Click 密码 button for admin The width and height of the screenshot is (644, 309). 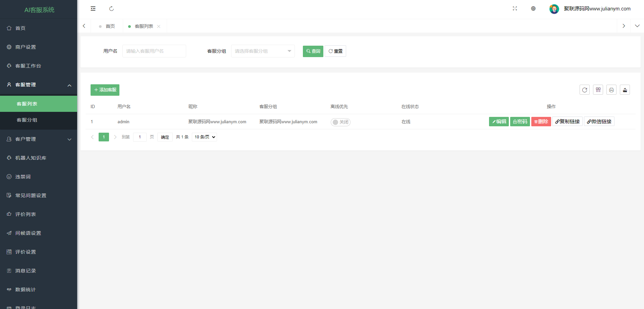click(520, 122)
